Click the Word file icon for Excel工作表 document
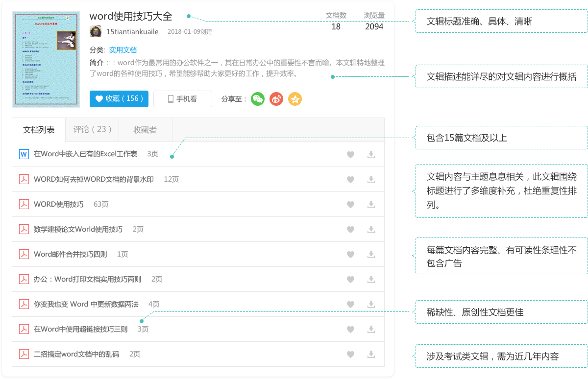Viewport: 588px width, 379px height. pyautogui.click(x=24, y=154)
